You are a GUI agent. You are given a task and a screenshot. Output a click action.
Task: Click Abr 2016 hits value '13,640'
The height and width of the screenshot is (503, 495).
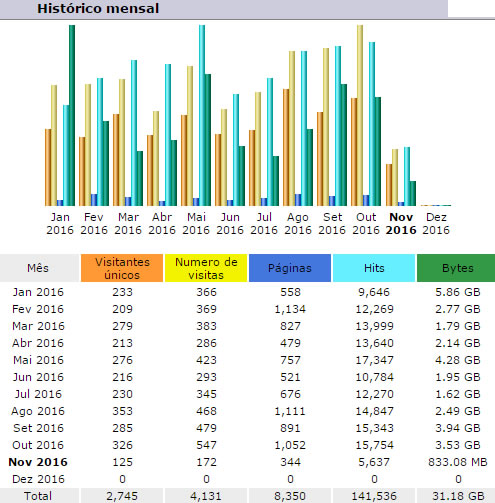point(374,343)
